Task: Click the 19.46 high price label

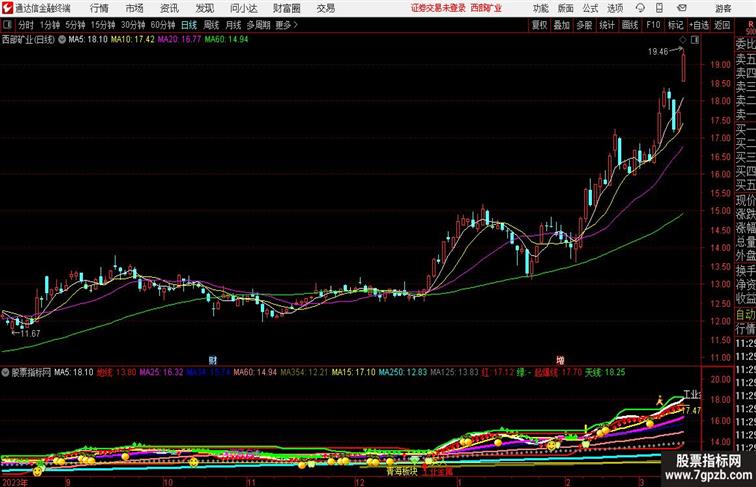Action: [x=658, y=52]
